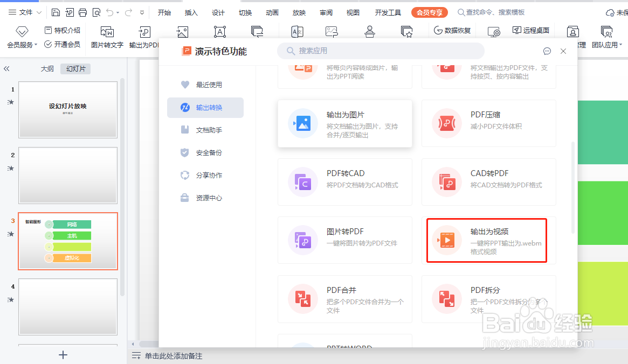Image resolution: width=628 pixels, height=364 pixels.
Task: Open 最近使用 in dialog sidebar
Action: [205, 85]
